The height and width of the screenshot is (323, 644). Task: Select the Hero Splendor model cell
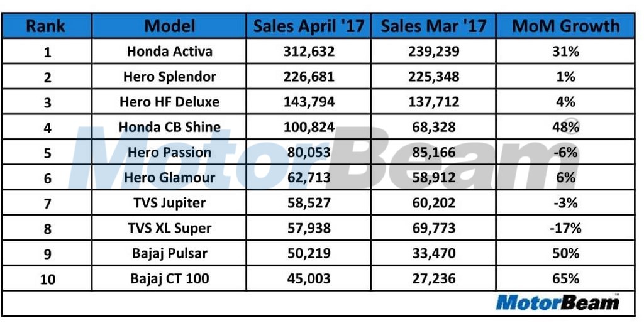click(x=169, y=77)
